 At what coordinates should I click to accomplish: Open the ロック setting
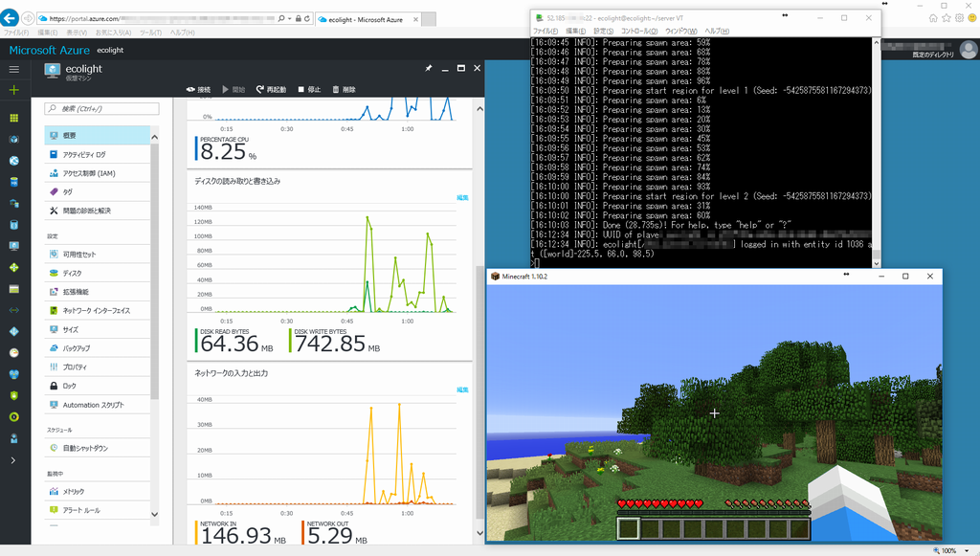point(98,386)
